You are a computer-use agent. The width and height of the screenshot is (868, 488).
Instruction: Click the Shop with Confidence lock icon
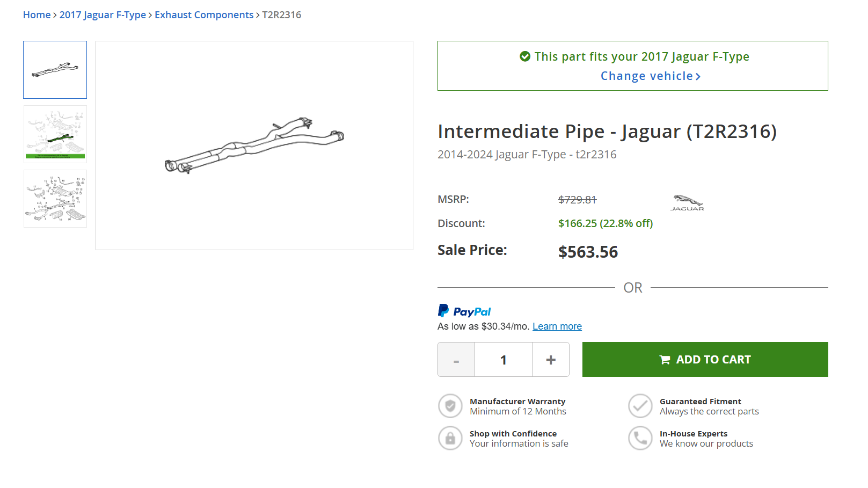450,439
